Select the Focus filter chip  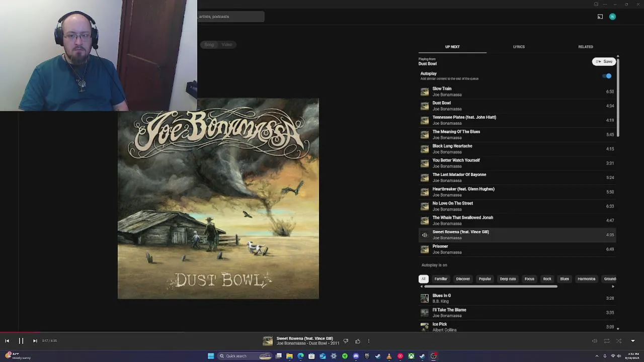pyautogui.click(x=529, y=279)
